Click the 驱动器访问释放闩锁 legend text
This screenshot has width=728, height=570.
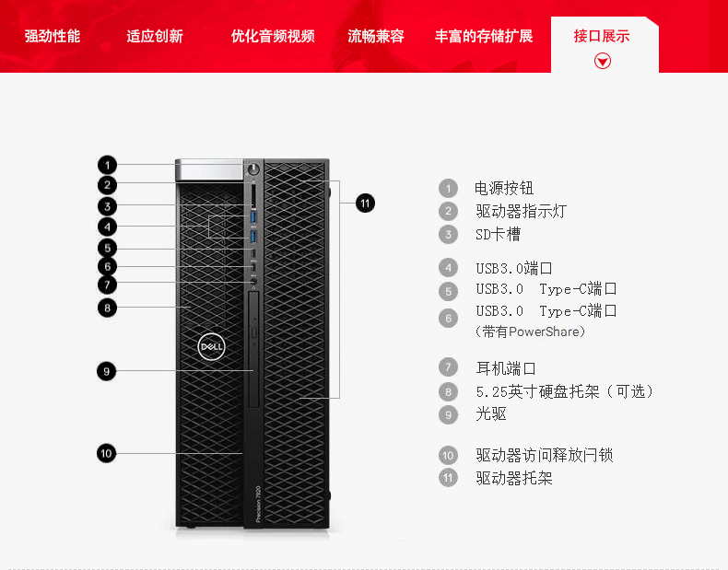545,455
